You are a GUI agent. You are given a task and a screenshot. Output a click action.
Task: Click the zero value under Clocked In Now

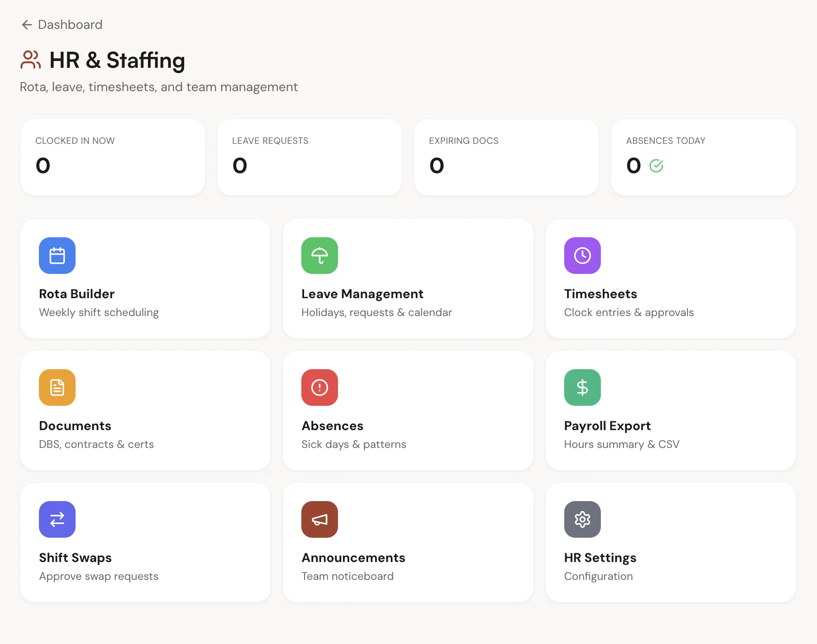[x=43, y=165]
